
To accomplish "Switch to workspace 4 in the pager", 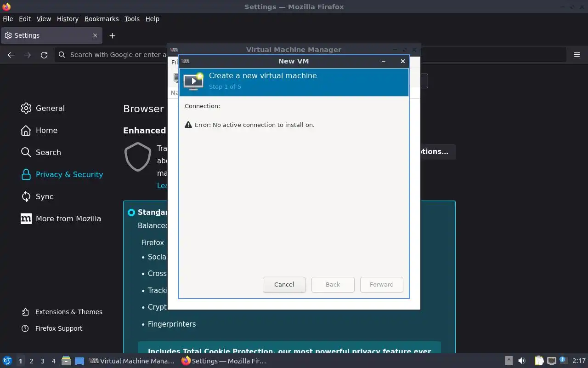I will 53,361.
